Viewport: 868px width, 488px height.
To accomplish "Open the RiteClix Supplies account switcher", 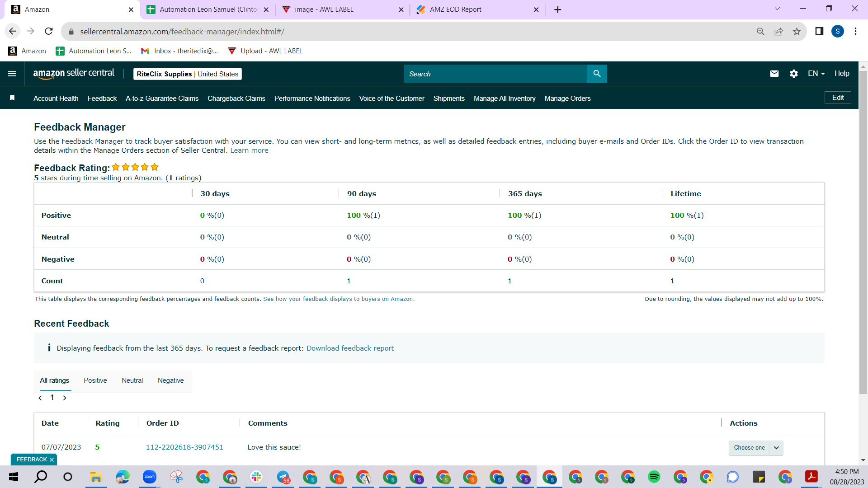I will (188, 74).
